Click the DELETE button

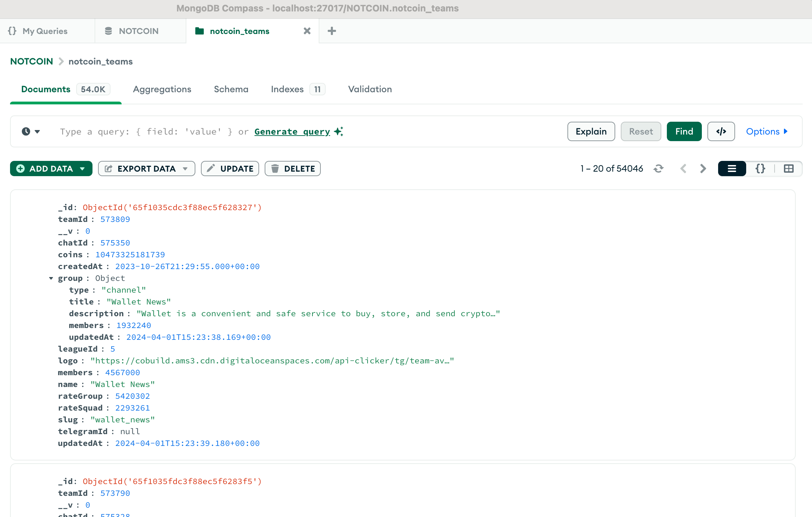[x=293, y=169]
